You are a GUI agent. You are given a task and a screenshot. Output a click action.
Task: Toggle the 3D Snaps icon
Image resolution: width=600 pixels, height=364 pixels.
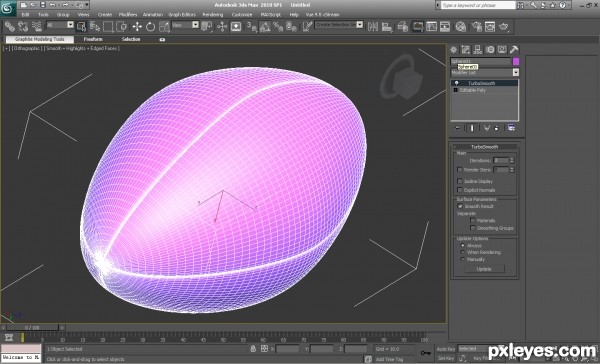coord(251,26)
